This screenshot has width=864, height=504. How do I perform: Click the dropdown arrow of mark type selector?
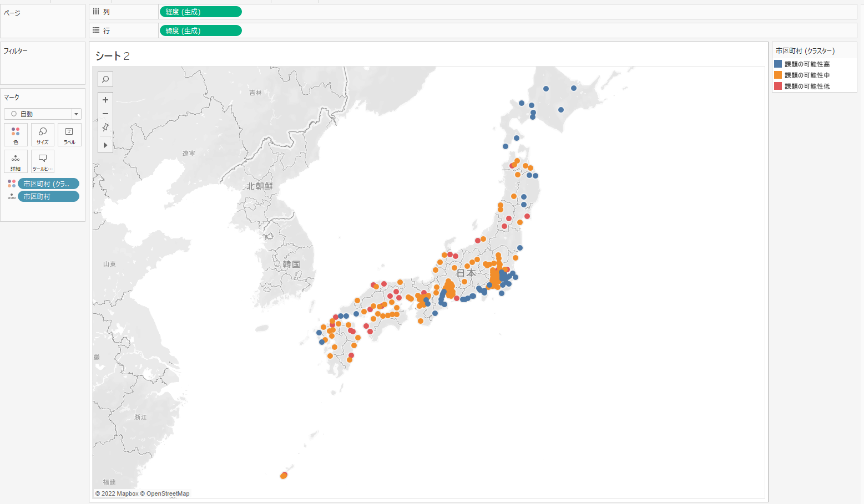point(76,114)
